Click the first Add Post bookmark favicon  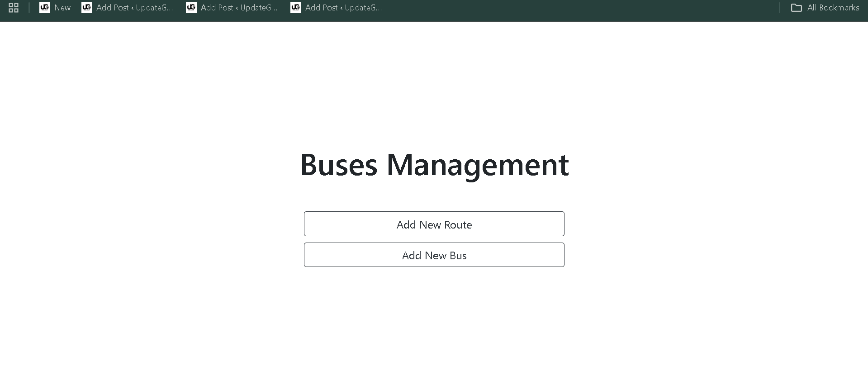pyautogui.click(x=86, y=8)
